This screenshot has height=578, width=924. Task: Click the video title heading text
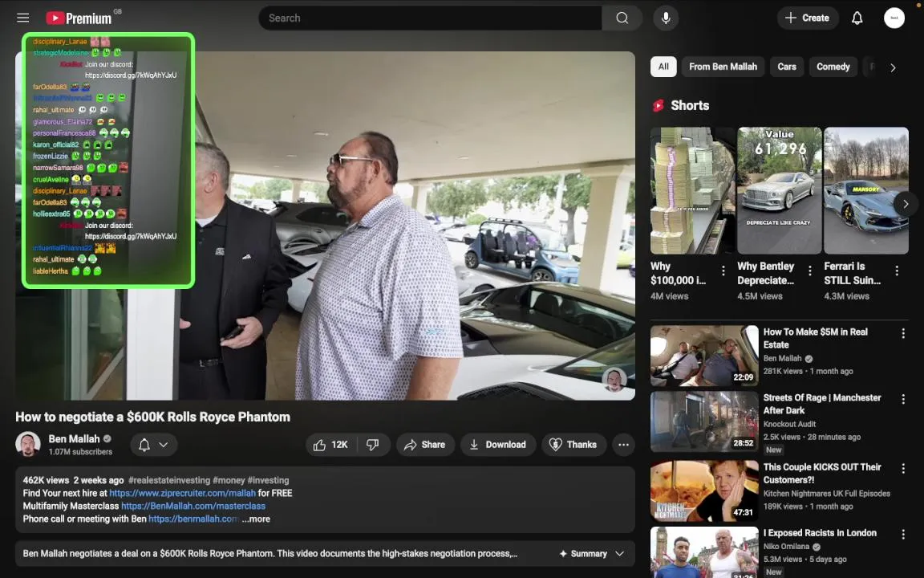coord(153,417)
